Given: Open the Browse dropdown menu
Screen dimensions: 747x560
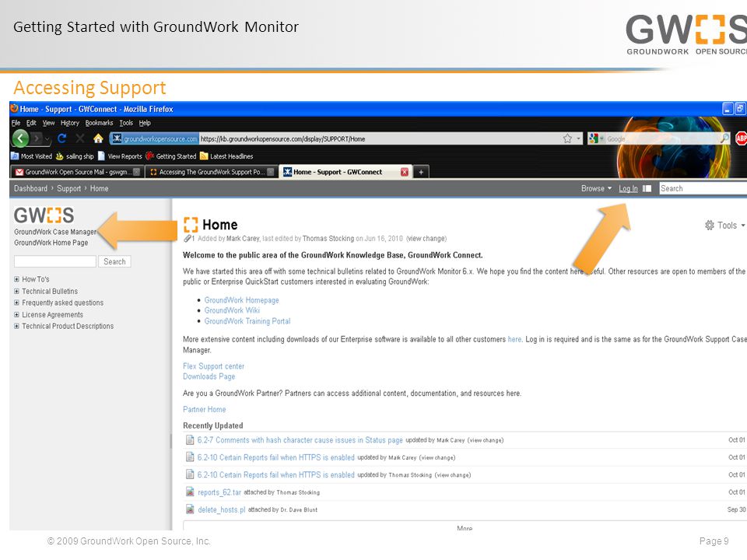Looking at the screenshot, I should coord(596,188).
